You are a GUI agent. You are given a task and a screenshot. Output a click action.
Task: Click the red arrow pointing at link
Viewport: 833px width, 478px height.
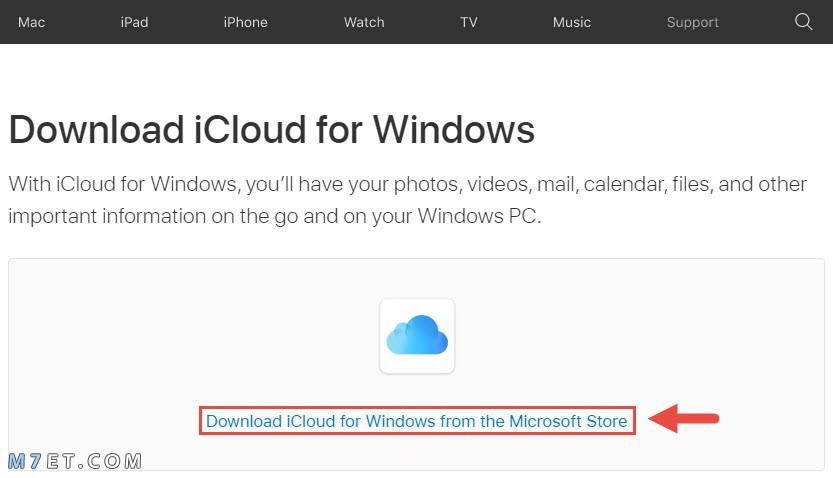[684, 419]
